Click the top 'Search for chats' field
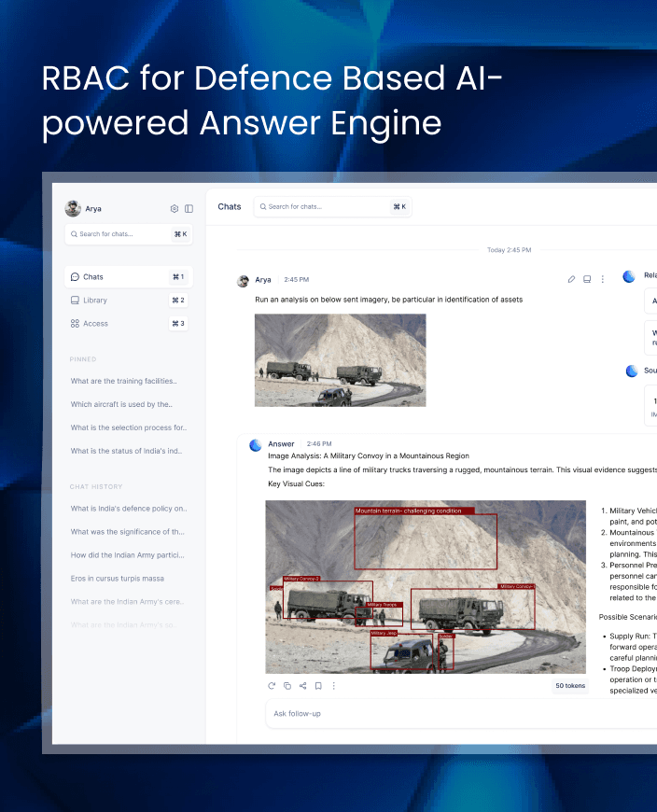This screenshot has height=812, width=657. click(333, 206)
